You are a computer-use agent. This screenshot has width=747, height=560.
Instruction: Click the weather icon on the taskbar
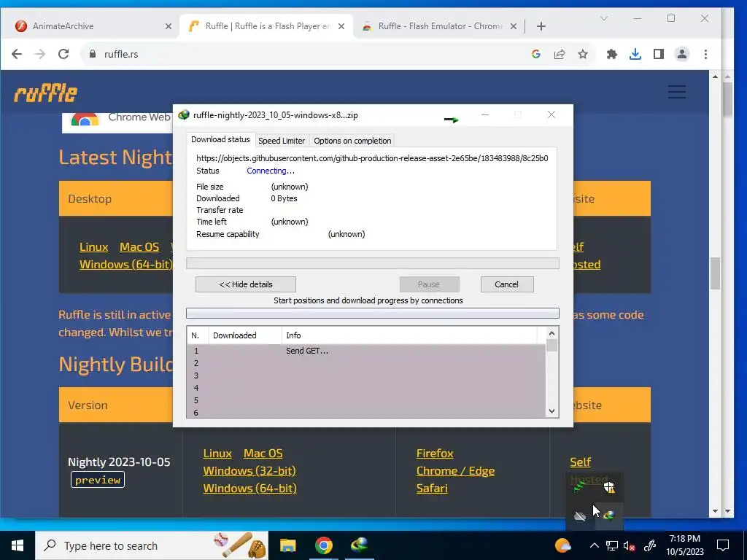click(562, 545)
